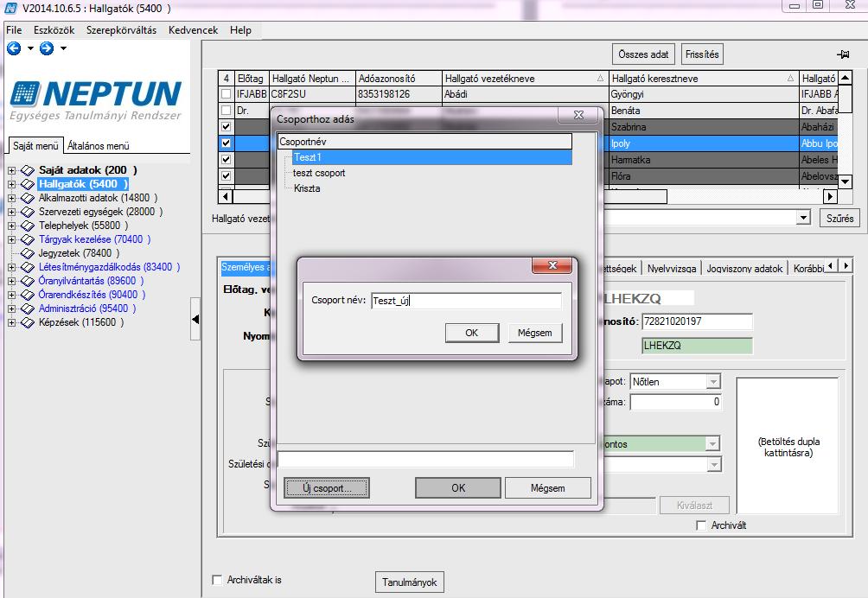Close the Csoport név dialog with red X

tap(552, 265)
